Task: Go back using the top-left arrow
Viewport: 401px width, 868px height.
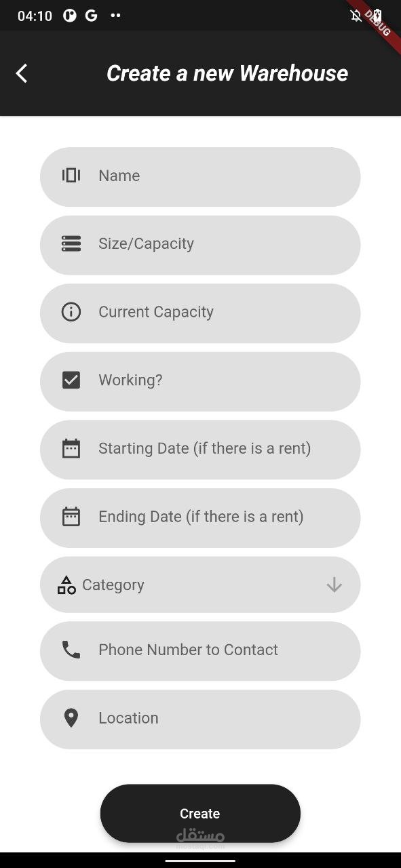Action: (22, 73)
